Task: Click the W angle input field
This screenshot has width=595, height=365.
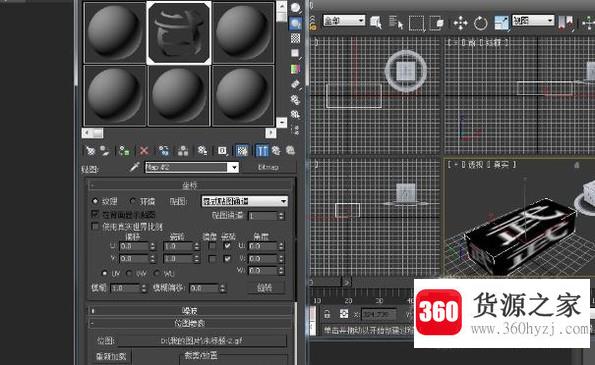Action: pos(263,271)
